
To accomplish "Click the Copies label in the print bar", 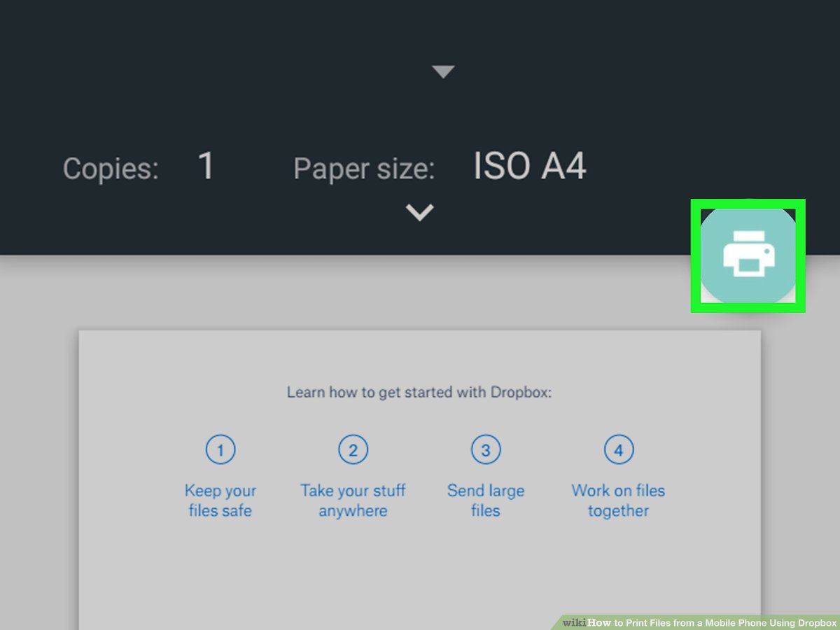I will [109, 168].
